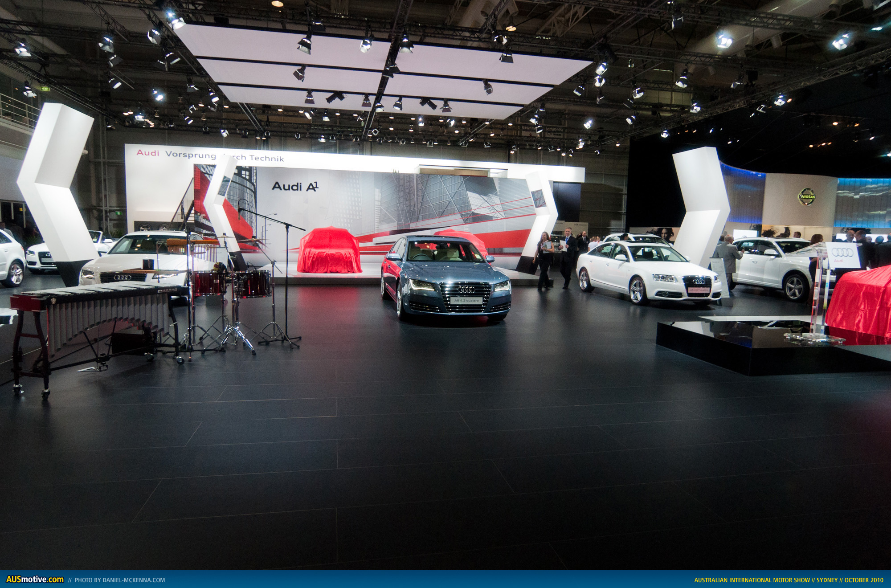Image resolution: width=891 pixels, height=588 pixels.
Task: Click the Nissan logo on the wall
Action: (x=807, y=196)
